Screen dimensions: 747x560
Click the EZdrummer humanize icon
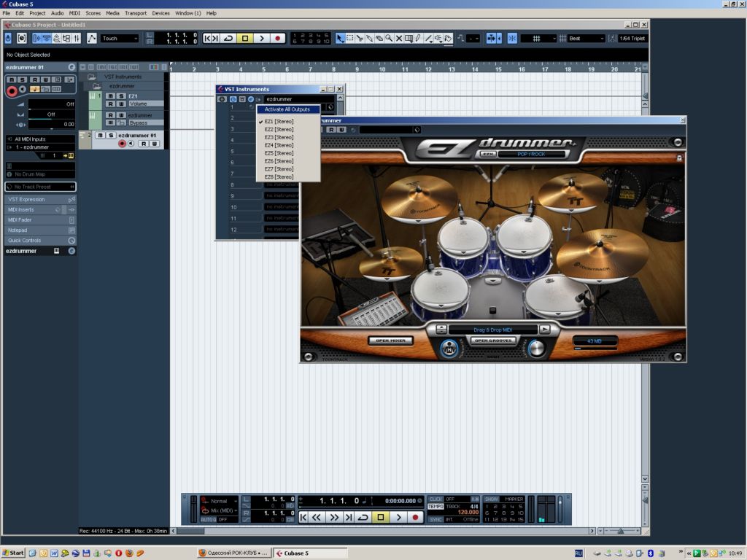pyautogui.click(x=449, y=349)
